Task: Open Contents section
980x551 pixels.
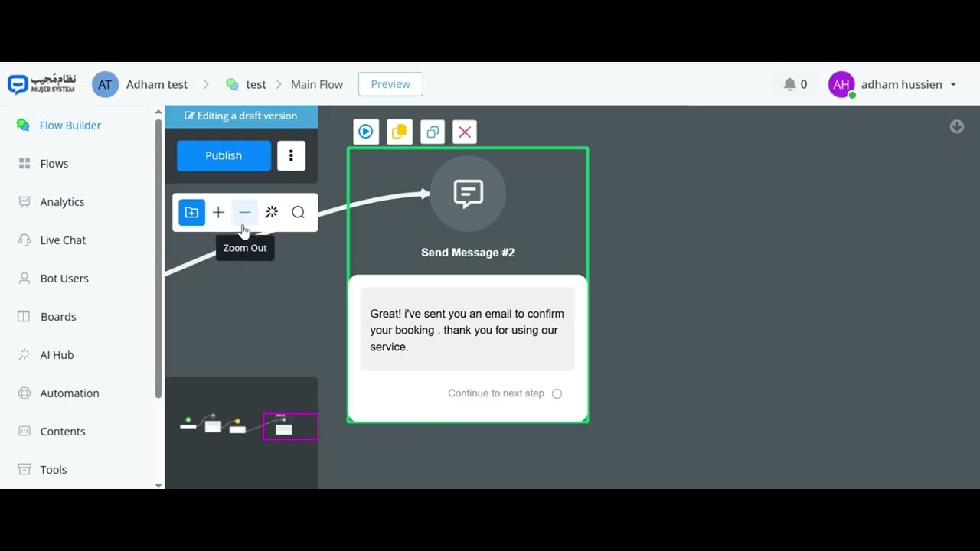Action: click(x=63, y=432)
